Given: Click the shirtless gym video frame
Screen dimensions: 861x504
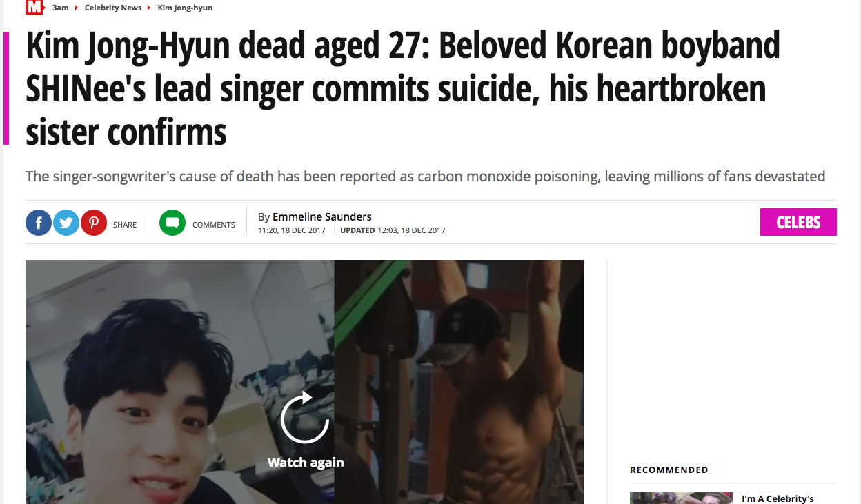Looking at the screenshot, I should click(x=459, y=382).
